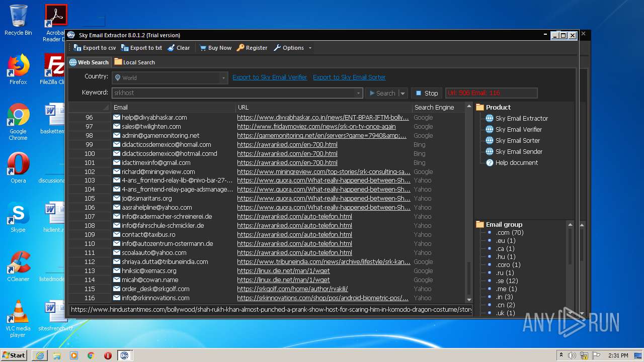The image size is (644, 362).
Task: Open Buy Now from the toolbar
Action: tap(215, 48)
